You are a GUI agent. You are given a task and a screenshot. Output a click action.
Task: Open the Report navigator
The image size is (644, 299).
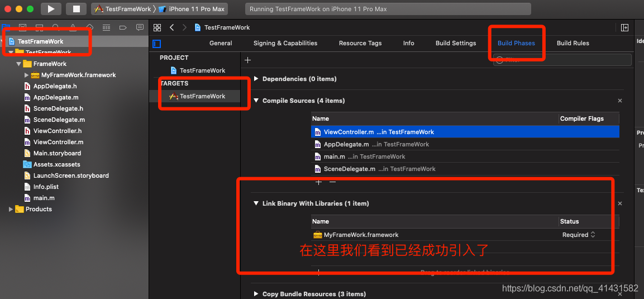(140, 27)
